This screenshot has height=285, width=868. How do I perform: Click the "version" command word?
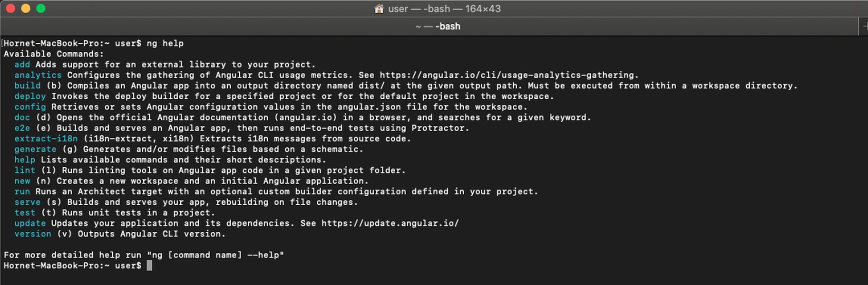point(33,234)
